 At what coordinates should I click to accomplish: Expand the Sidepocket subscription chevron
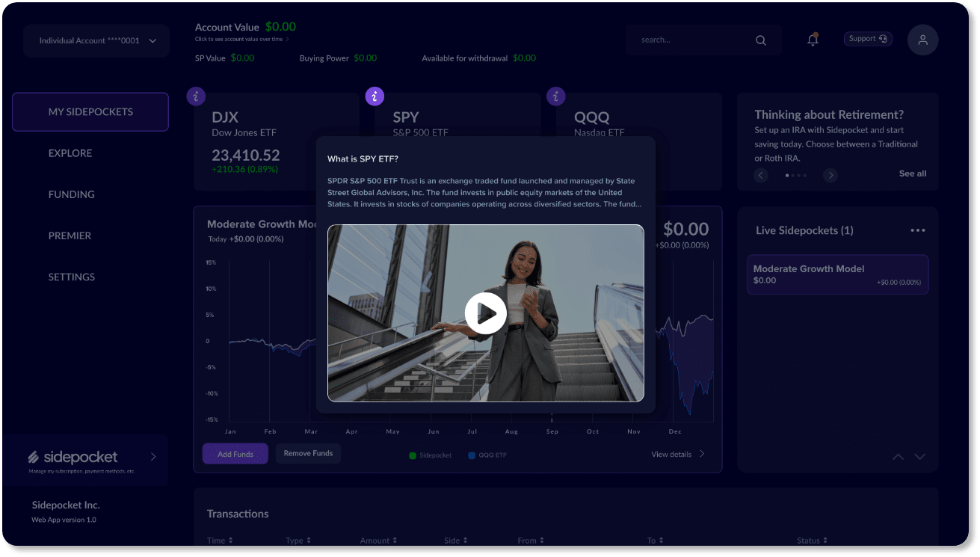coord(153,456)
